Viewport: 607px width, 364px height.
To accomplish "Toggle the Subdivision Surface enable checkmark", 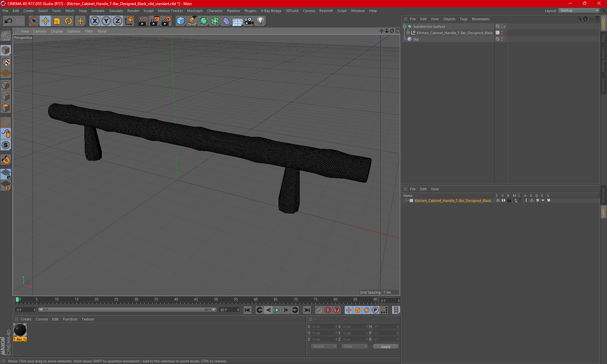I will tap(505, 27).
